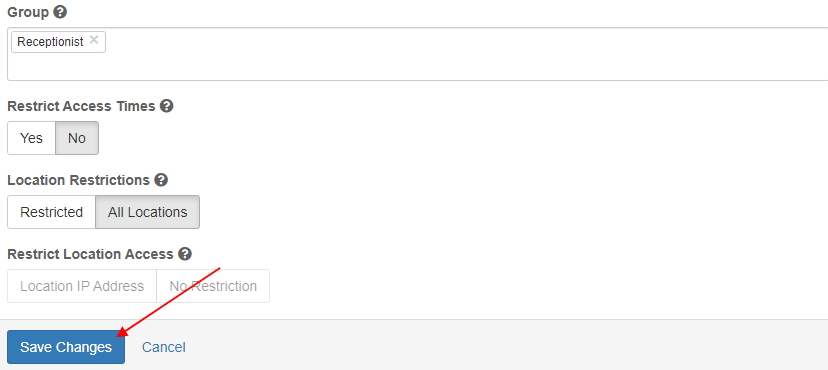828x370 pixels.
Task: View the Restrict Location Access help icon
Action: click(x=185, y=254)
